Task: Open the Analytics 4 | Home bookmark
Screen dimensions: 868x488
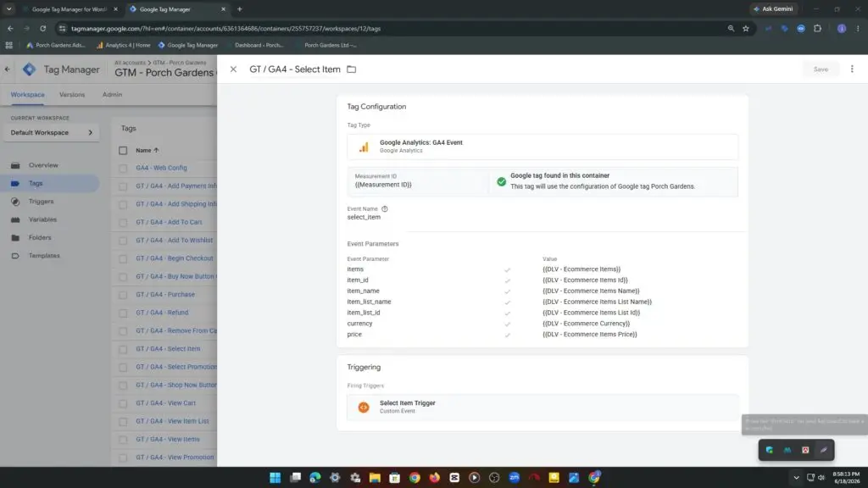Action: pos(123,45)
